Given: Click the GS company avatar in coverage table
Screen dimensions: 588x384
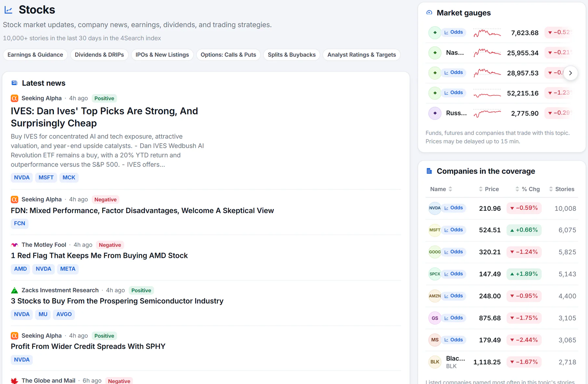Looking at the screenshot, I should point(435,318).
